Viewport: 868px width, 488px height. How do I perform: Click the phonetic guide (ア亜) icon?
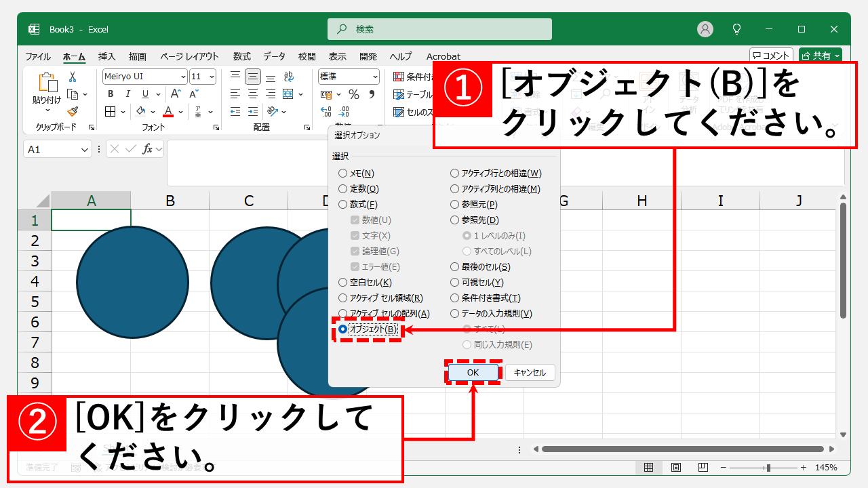pyautogui.click(x=197, y=111)
